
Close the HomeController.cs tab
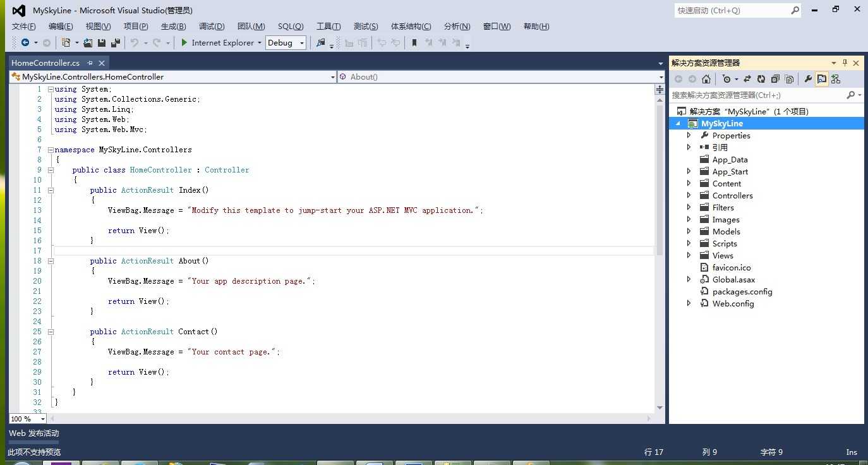(101, 63)
